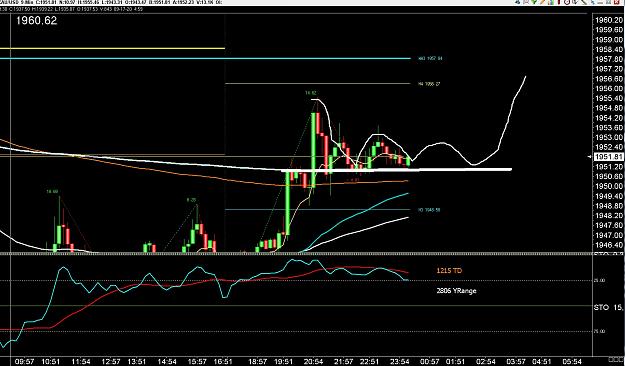Viewport: 625px width, 366px height.
Task: Select the thick white support line
Action: 397,170
